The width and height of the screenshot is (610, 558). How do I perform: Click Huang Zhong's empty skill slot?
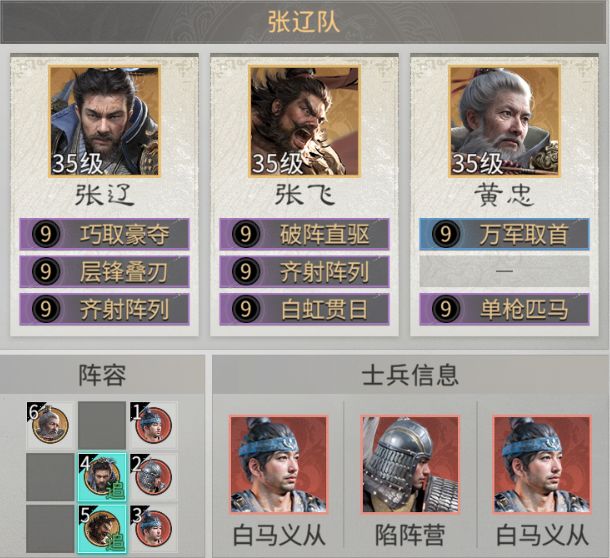504,272
